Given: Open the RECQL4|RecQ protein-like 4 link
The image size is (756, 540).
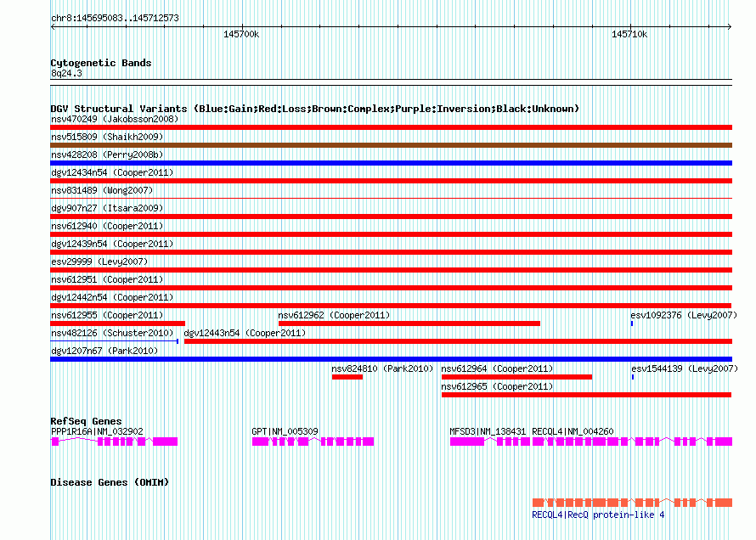Looking at the screenshot, I should click(x=598, y=515).
